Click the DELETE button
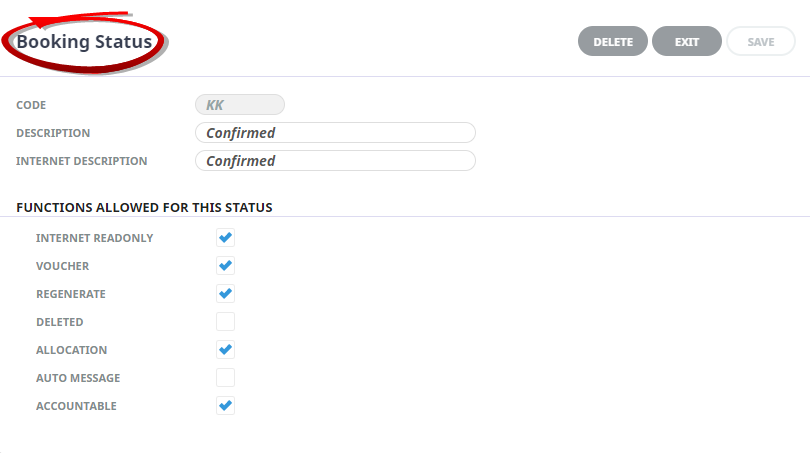The height and width of the screenshot is (453, 810). coord(613,41)
